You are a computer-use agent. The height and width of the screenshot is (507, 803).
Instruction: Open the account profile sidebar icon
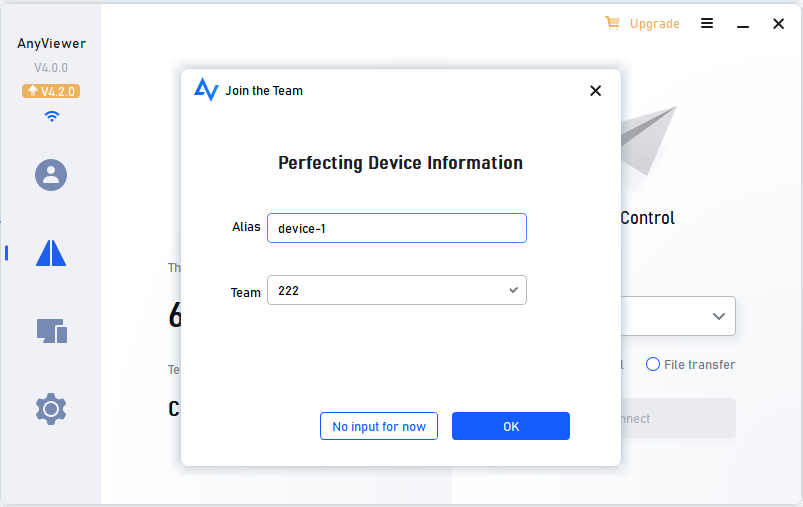tap(51, 175)
